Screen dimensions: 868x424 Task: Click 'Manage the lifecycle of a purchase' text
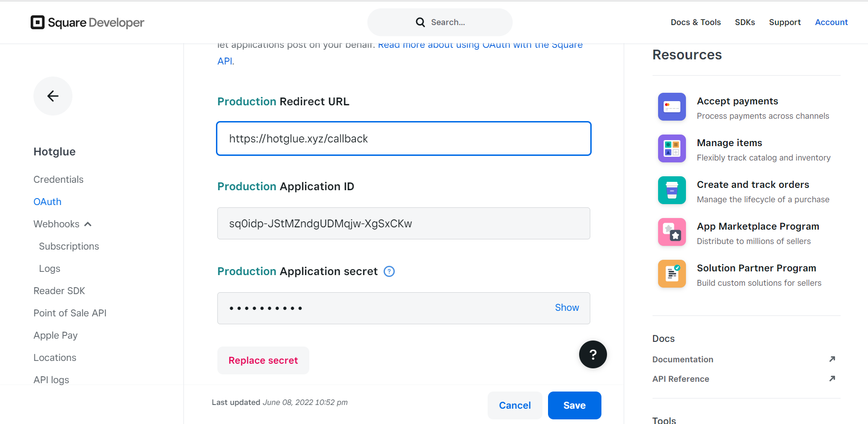coord(763,199)
